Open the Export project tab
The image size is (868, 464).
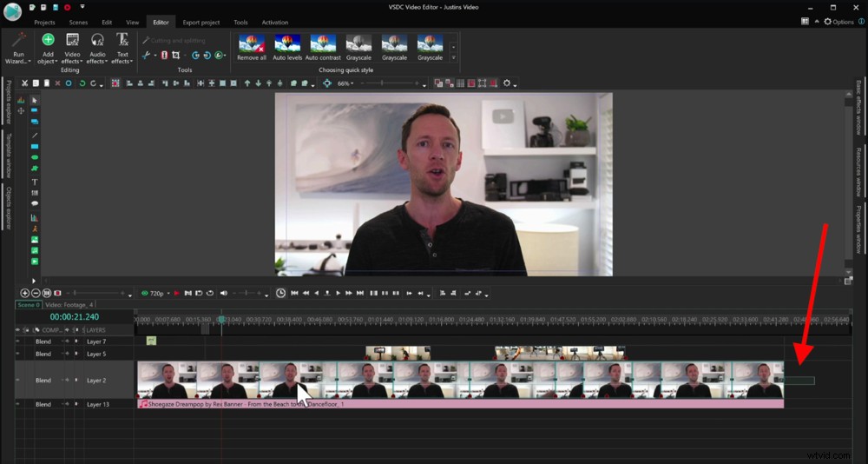201,23
